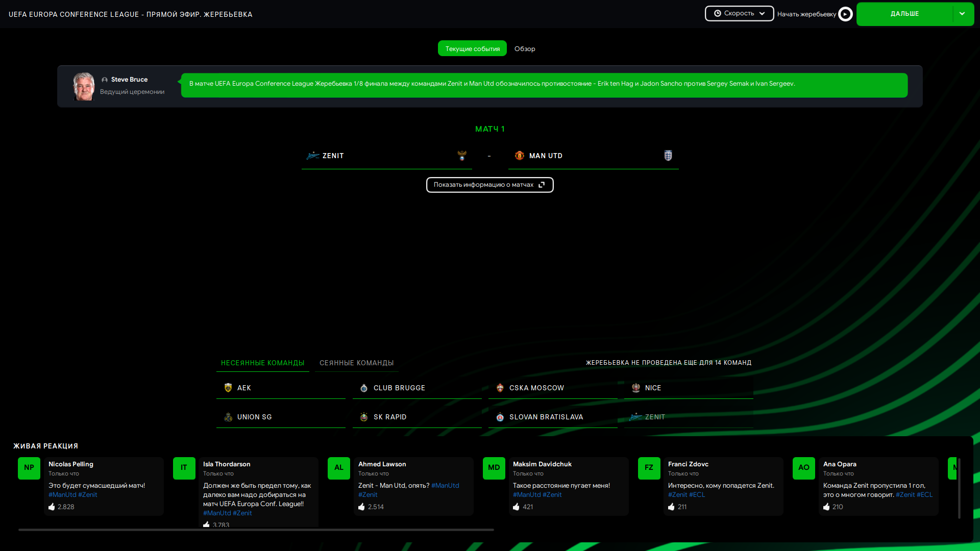980x551 pixels.
Task: Click the play icon to start the draw
Action: [x=845, y=14]
